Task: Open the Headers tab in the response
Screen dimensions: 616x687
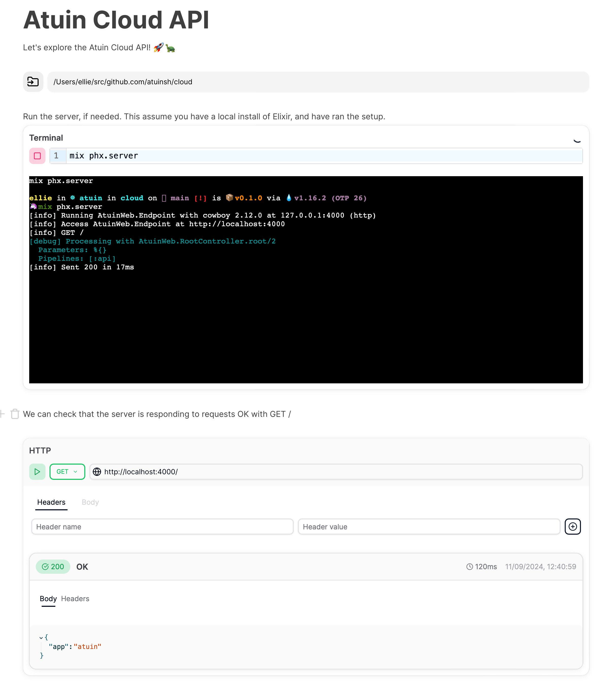Action: coord(75,598)
